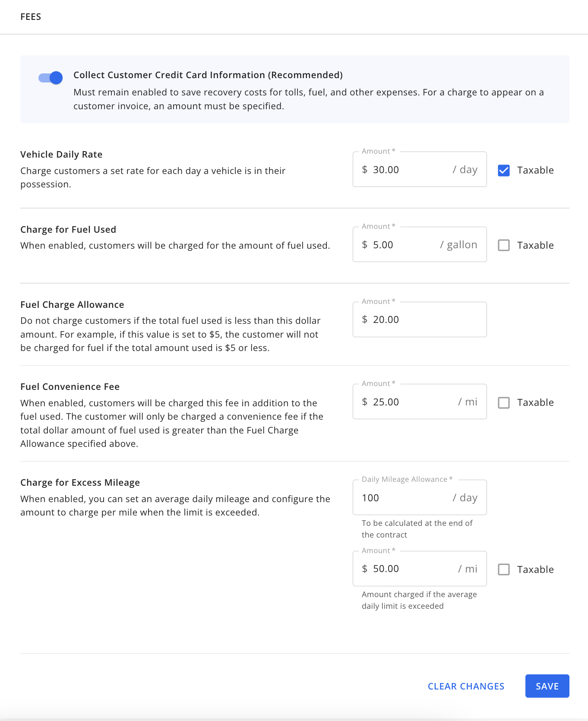Enable Taxable for Fuel Convenience Fee
588x721 pixels.
(504, 402)
